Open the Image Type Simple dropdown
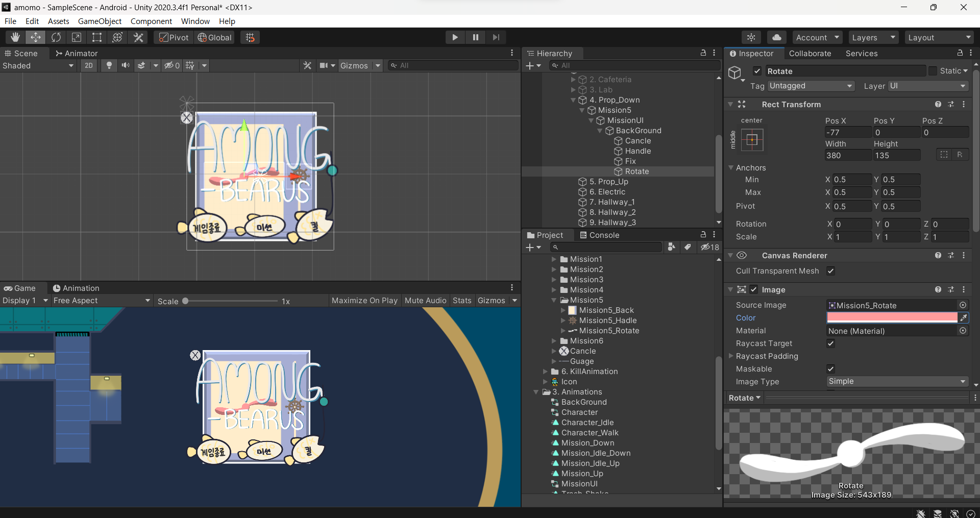The image size is (980, 518). (897, 381)
